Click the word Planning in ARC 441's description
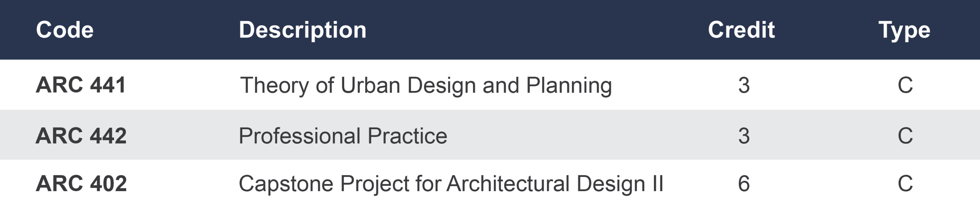This screenshot has width=980, height=211. [569, 85]
